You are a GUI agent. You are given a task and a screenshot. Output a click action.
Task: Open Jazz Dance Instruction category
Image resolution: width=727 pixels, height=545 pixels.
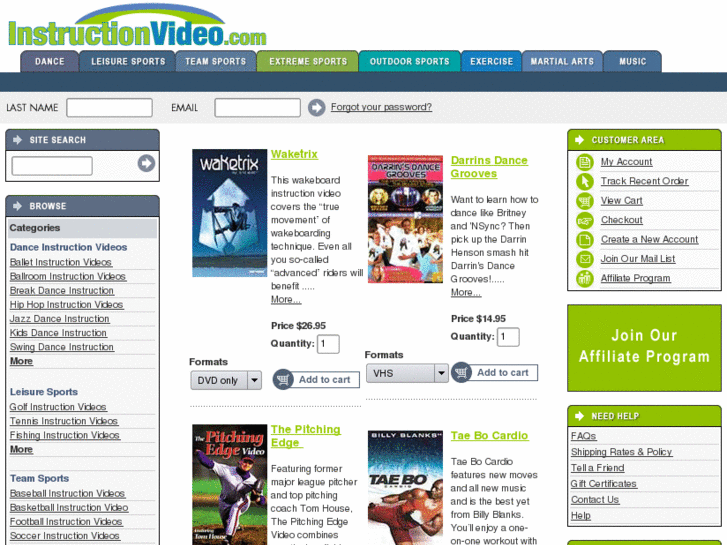(x=60, y=319)
